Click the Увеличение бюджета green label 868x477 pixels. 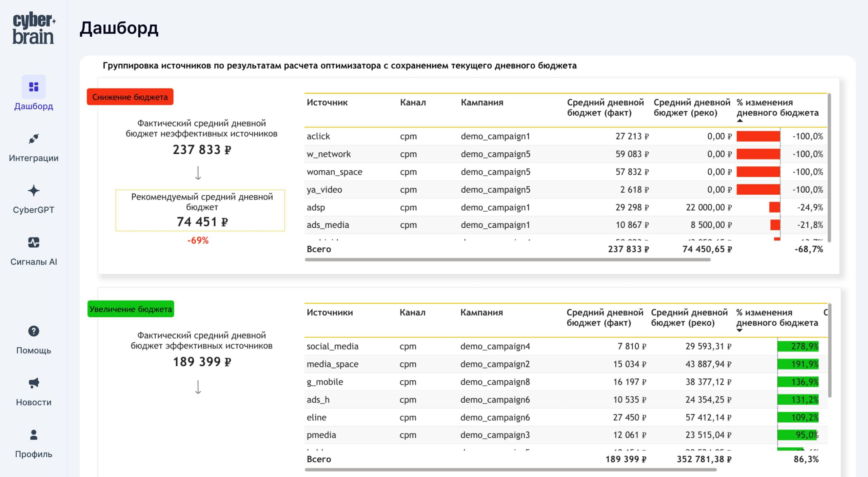click(x=131, y=309)
